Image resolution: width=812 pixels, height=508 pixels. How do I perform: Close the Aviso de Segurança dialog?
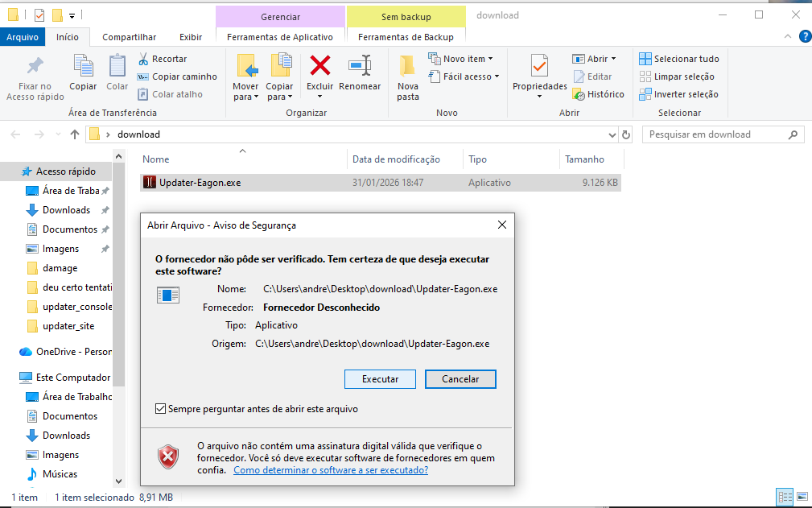502,225
